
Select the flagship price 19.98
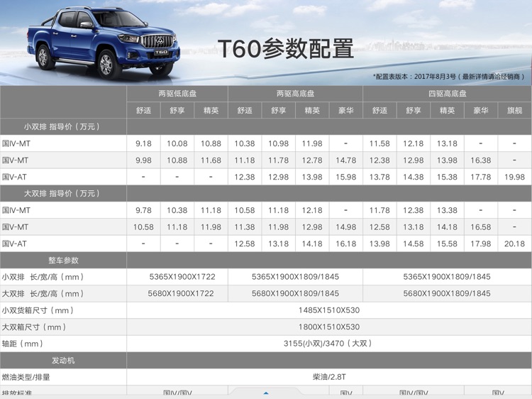(514, 177)
